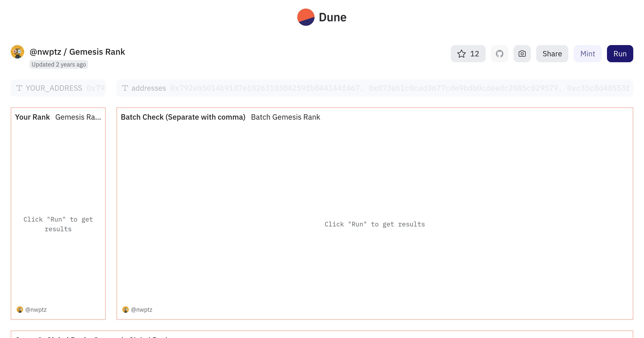Image resolution: width=644 pixels, height=338 pixels.
Task: Open the Gemesis Ra... query link
Action: click(x=78, y=117)
